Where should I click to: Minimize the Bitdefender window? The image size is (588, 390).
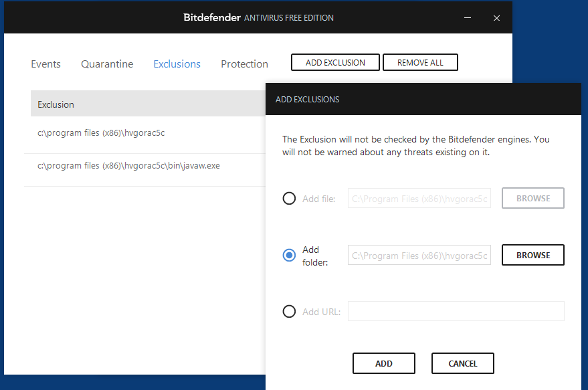point(467,18)
